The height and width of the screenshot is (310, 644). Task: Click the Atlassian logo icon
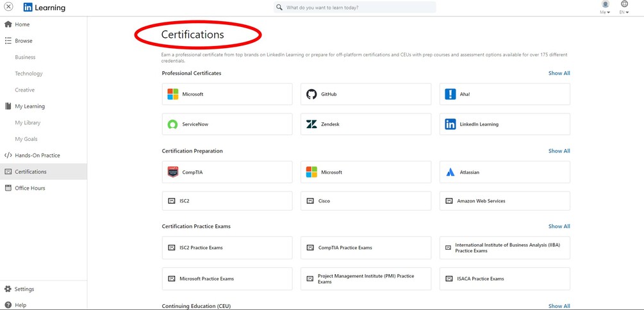[450, 172]
